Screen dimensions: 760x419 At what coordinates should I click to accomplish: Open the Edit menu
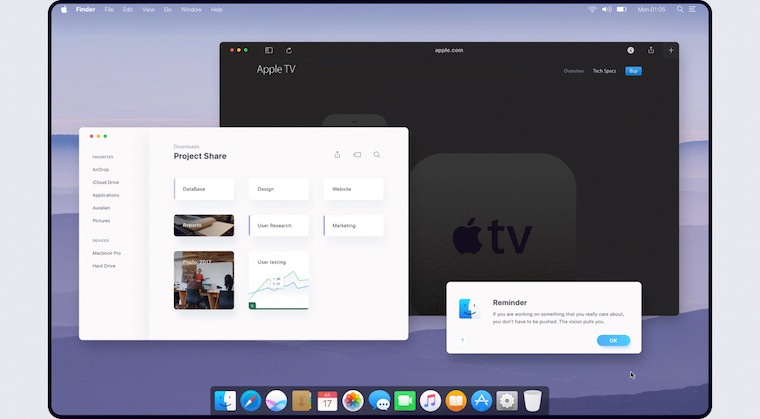(127, 9)
